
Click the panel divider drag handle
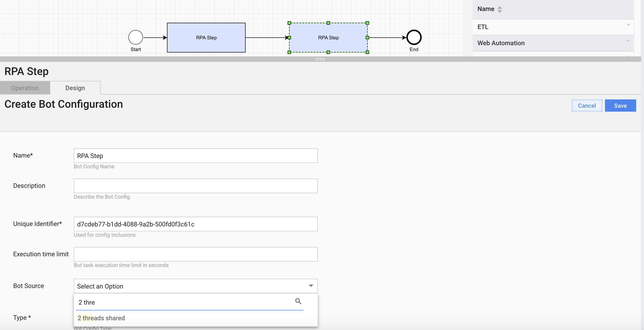point(320,59)
